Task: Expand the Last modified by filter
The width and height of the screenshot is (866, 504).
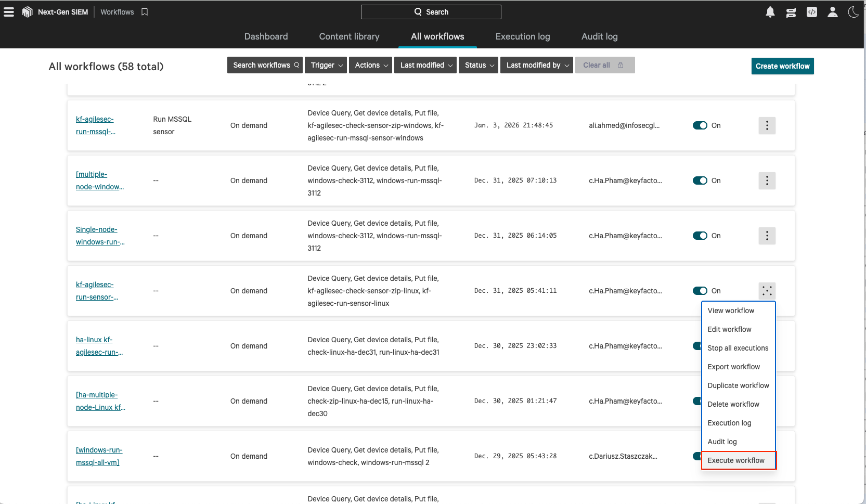Action: (536, 65)
